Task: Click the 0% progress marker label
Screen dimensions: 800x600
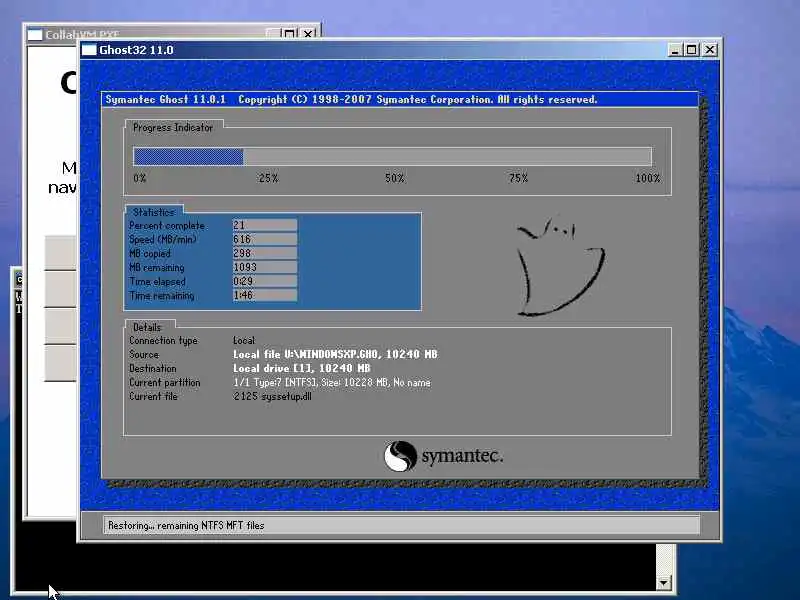Action: (140, 178)
